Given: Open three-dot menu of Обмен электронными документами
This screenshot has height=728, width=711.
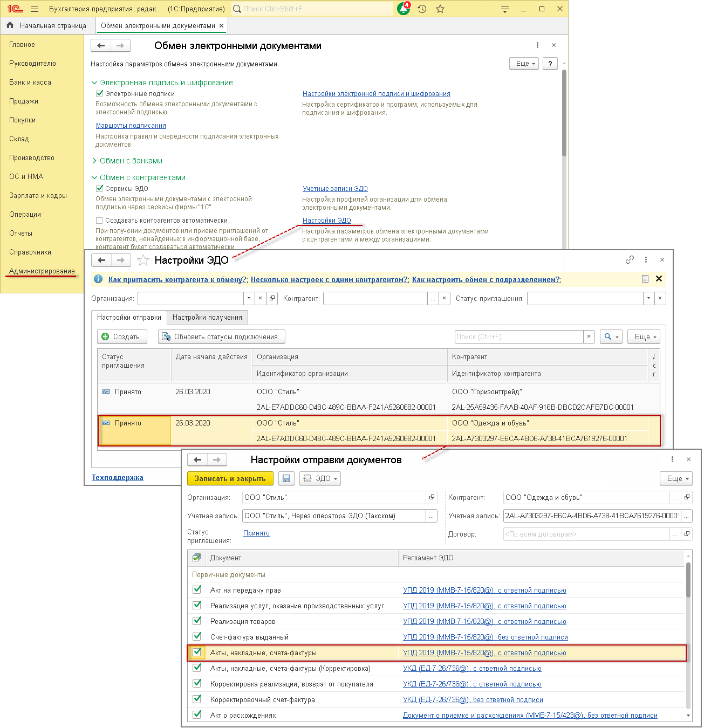Looking at the screenshot, I should coord(537,45).
